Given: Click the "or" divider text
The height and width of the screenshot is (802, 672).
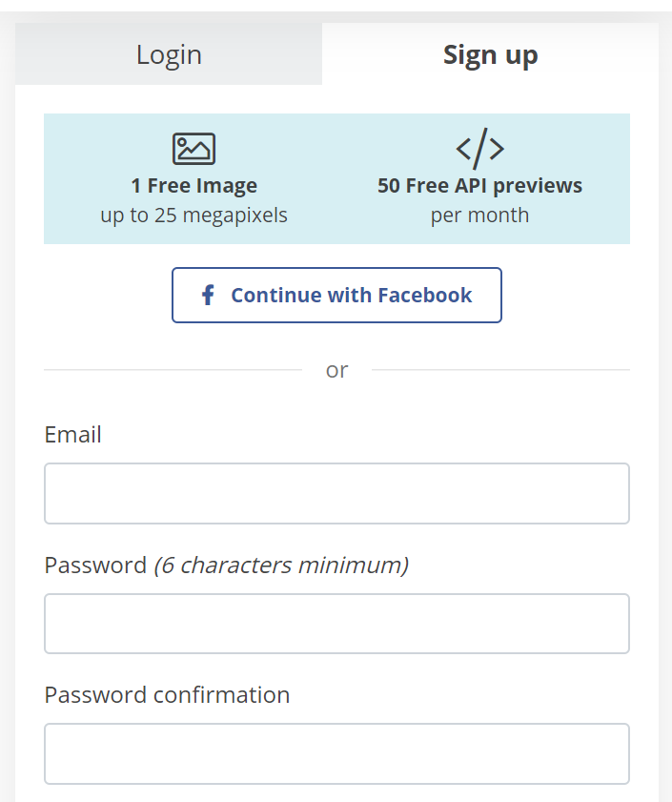Looking at the screenshot, I should pyautogui.click(x=336, y=370).
